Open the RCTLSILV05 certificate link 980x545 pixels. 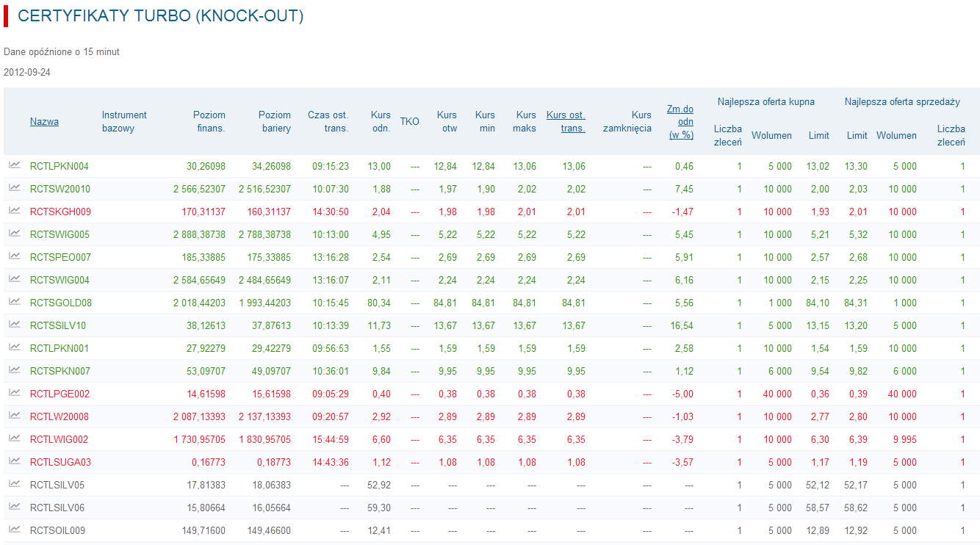click(x=57, y=486)
